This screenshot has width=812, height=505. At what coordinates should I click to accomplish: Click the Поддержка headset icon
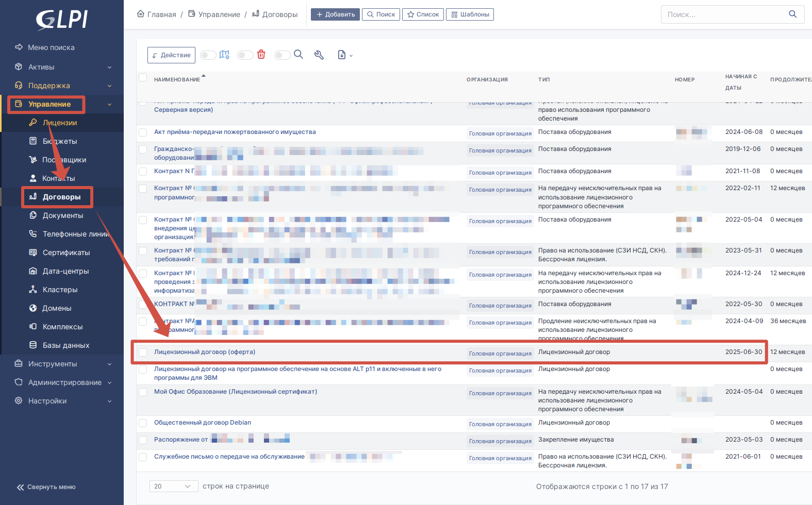coord(19,86)
